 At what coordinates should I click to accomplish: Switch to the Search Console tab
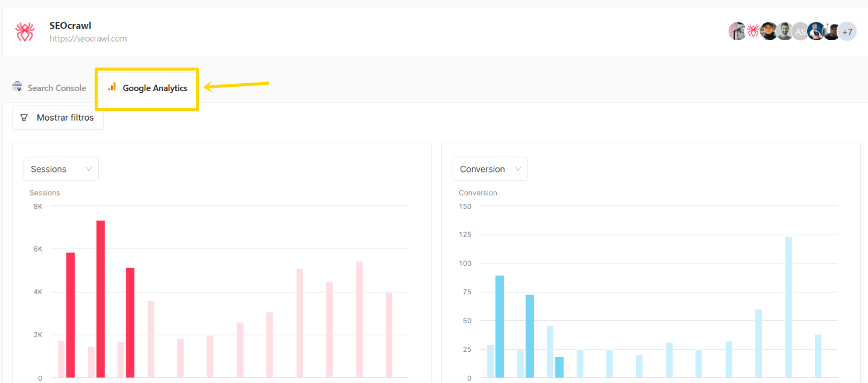(56, 87)
